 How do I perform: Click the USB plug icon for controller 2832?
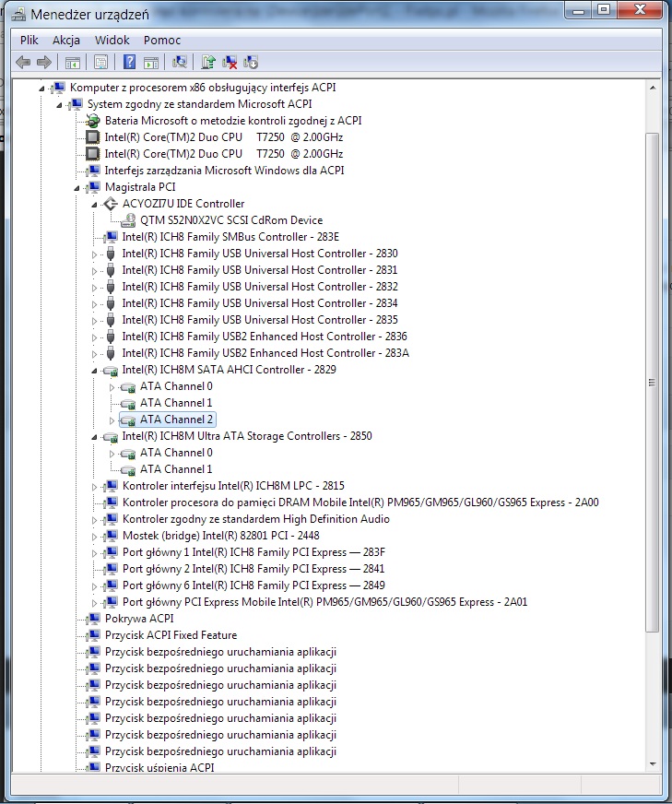(x=111, y=287)
